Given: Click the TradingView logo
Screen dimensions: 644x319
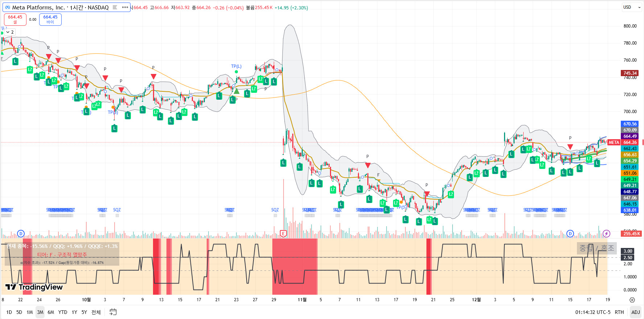Looking at the screenshot, I should tap(34, 287).
